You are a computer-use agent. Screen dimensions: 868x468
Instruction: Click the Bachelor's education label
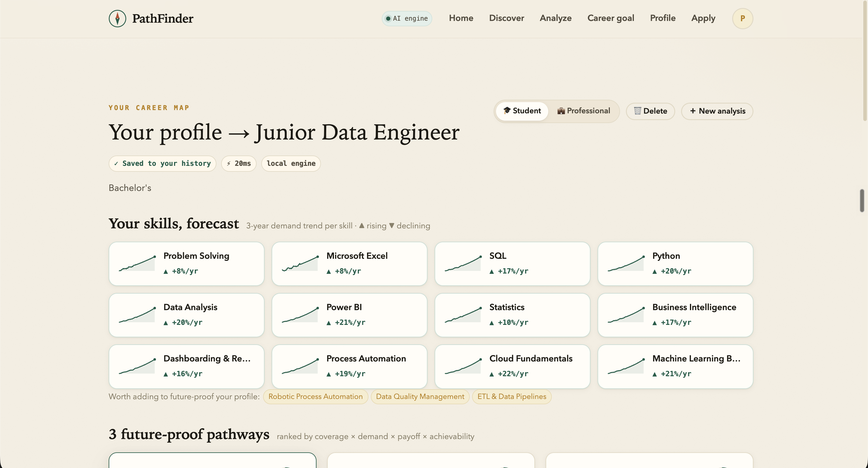[x=130, y=188]
